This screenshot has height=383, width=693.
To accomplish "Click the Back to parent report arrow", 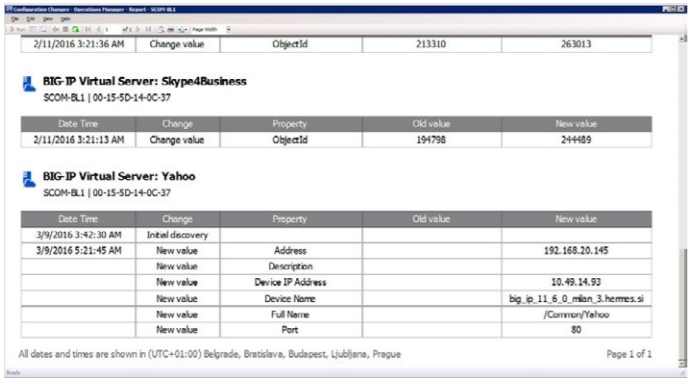I will (x=55, y=30).
